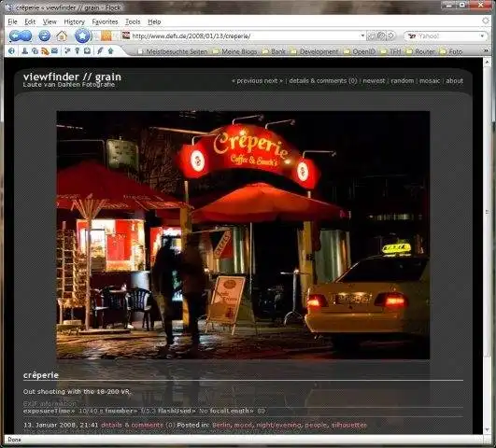The width and height of the screenshot is (496, 448).
Task: Open the Meine Blogs bookmarks folder
Action: (234, 51)
